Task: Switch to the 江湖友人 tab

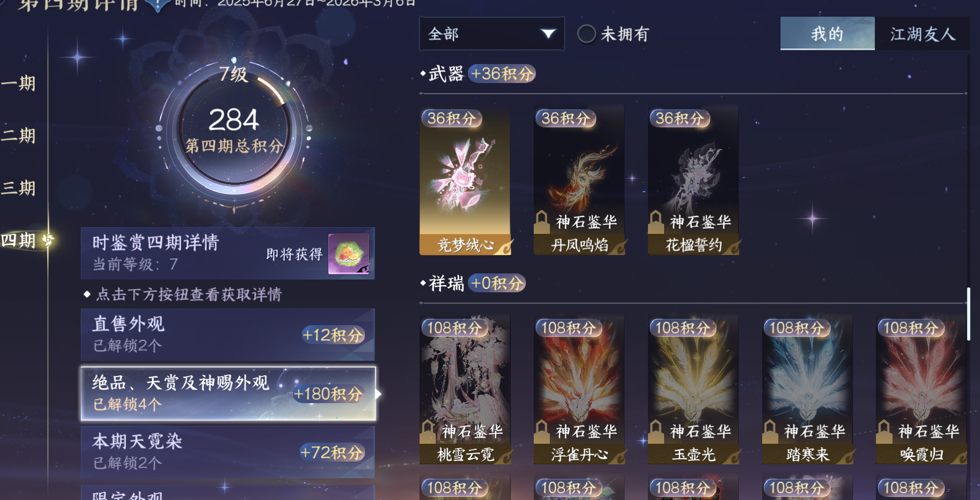Action: coord(922,33)
